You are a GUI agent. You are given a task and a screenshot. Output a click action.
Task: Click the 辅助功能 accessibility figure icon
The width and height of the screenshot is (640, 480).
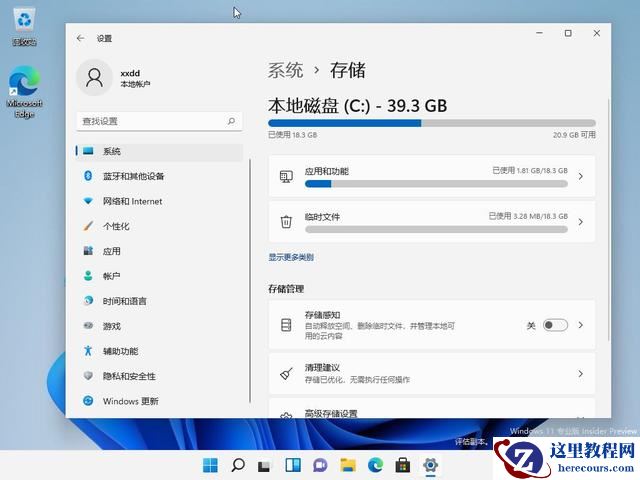[88, 351]
